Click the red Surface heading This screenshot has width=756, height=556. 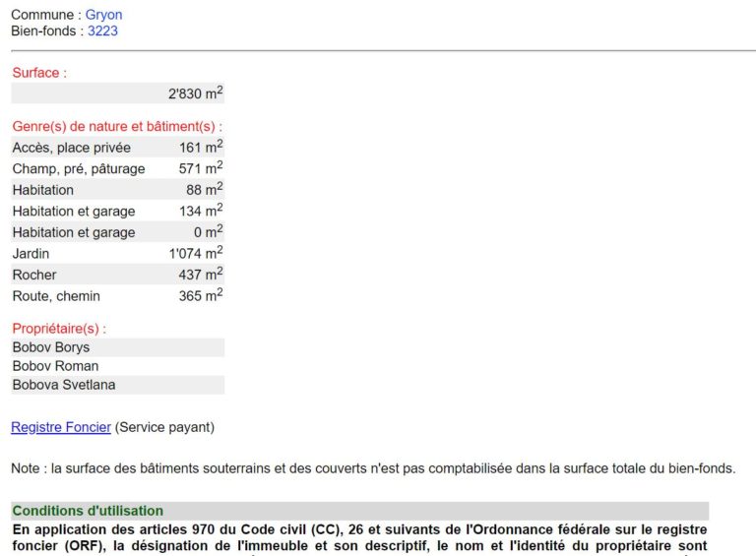point(39,73)
